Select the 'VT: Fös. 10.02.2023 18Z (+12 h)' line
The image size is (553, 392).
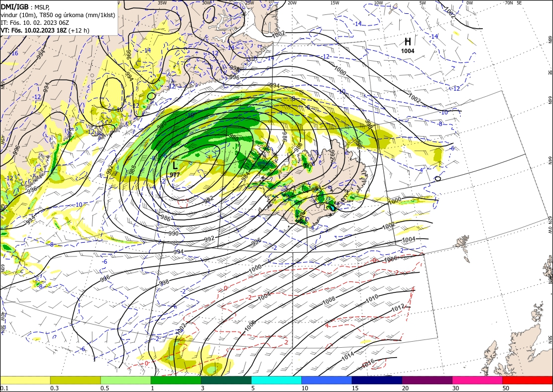(x=45, y=30)
